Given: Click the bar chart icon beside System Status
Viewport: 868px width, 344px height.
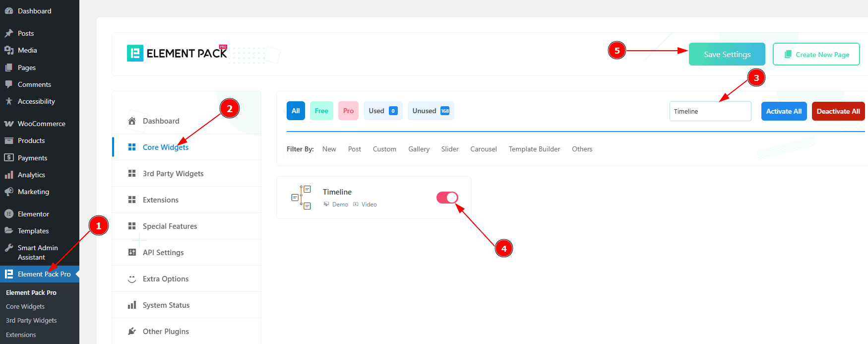Looking at the screenshot, I should (x=132, y=305).
